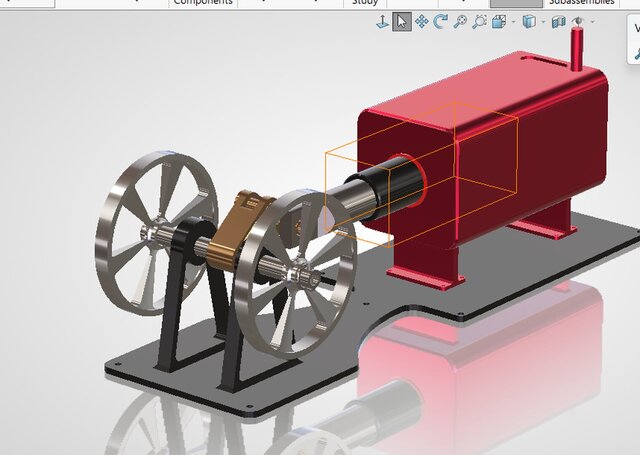Viewport: 640px width, 455px height.
Task: Toggle the Section View icon
Action: [x=559, y=22]
